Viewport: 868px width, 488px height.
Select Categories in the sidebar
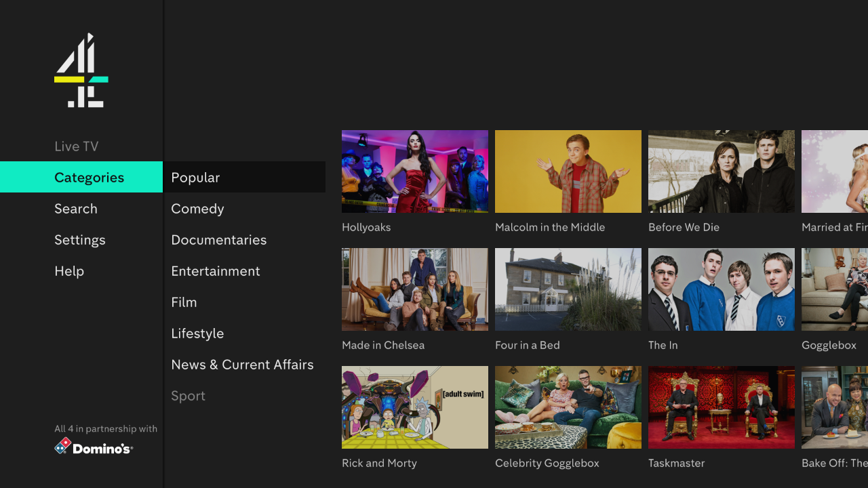89,177
